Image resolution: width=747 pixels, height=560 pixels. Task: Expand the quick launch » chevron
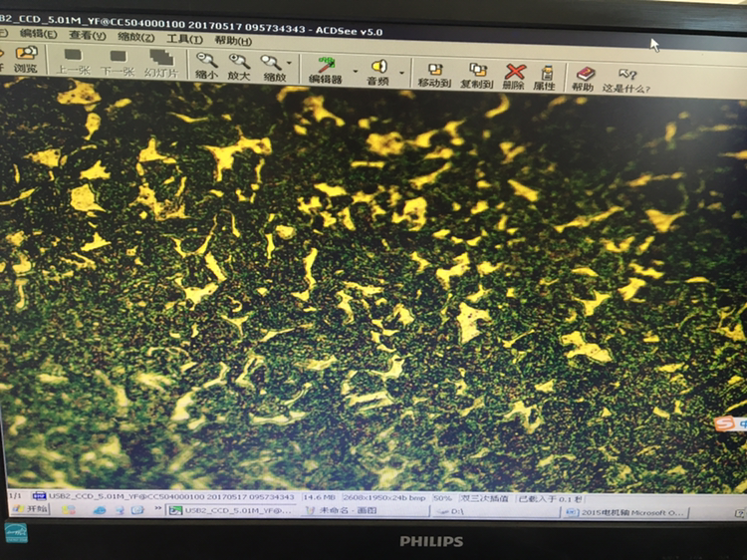click(157, 509)
